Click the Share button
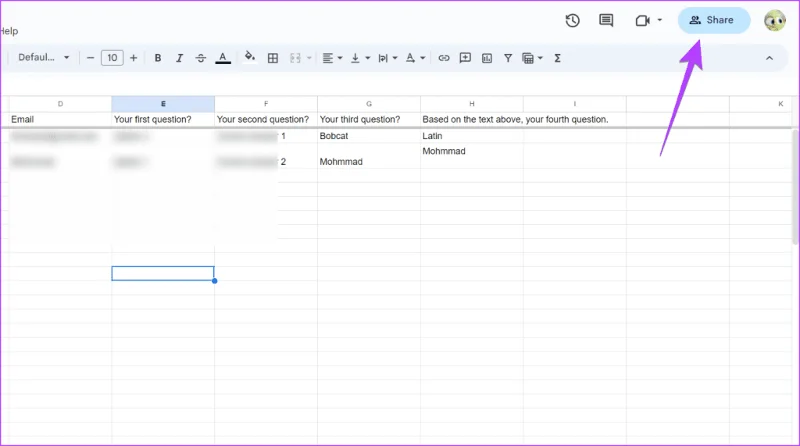The width and height of the screenshot is (800, 446). pos(713,20)
